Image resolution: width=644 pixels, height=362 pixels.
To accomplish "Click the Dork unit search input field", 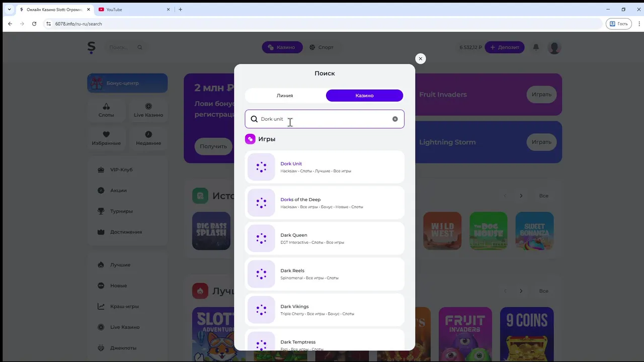I will [x=325, y=119].
